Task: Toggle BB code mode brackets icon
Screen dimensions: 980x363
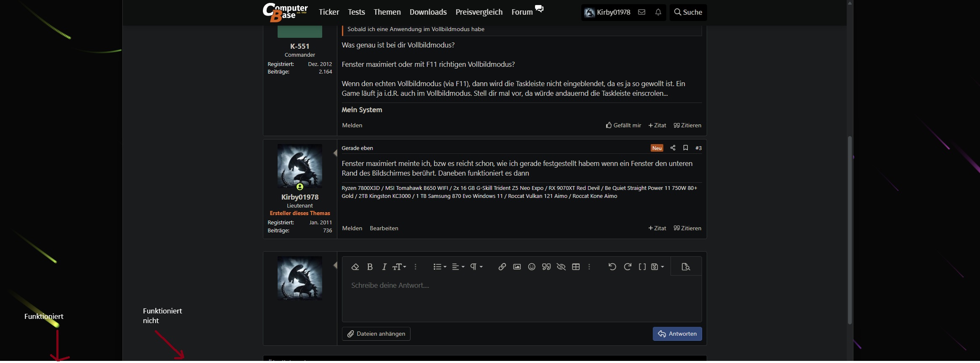Action: (642, 267)
